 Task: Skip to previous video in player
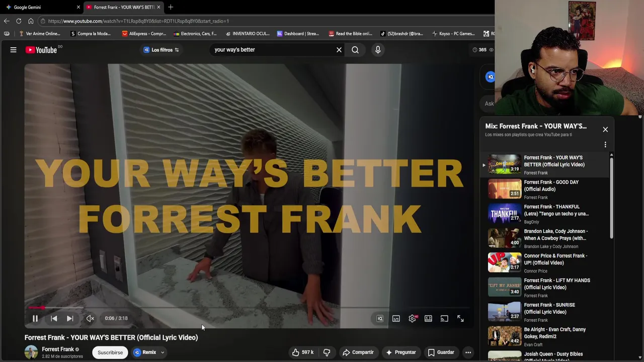point(54,318)
